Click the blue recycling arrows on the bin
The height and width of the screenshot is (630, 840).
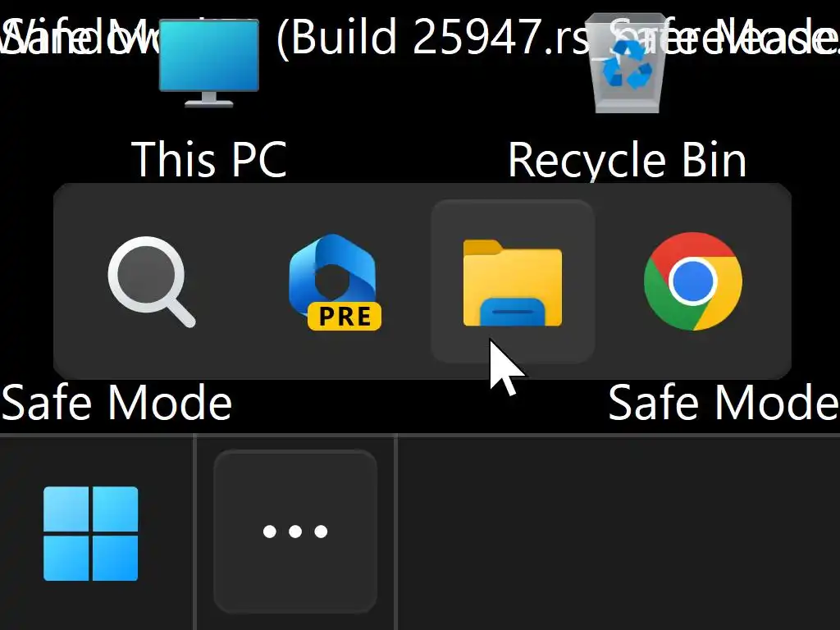(x=625, y=64)
